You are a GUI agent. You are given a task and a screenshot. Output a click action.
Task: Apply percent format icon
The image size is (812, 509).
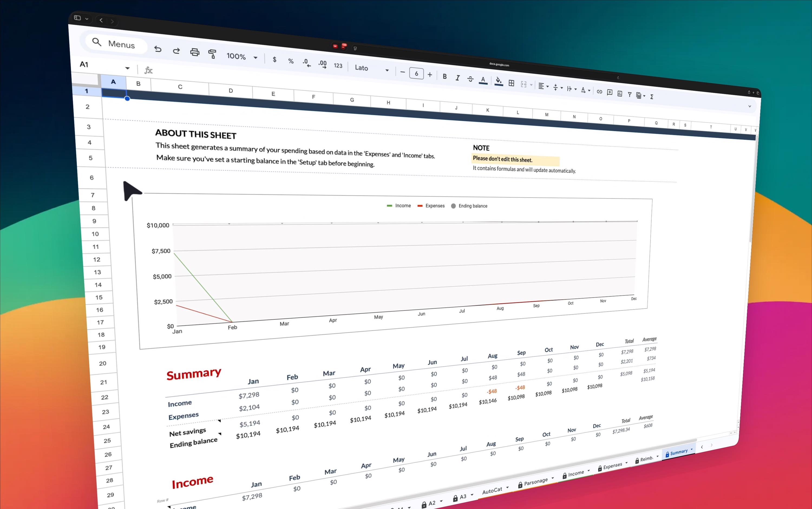coord(291,61)
